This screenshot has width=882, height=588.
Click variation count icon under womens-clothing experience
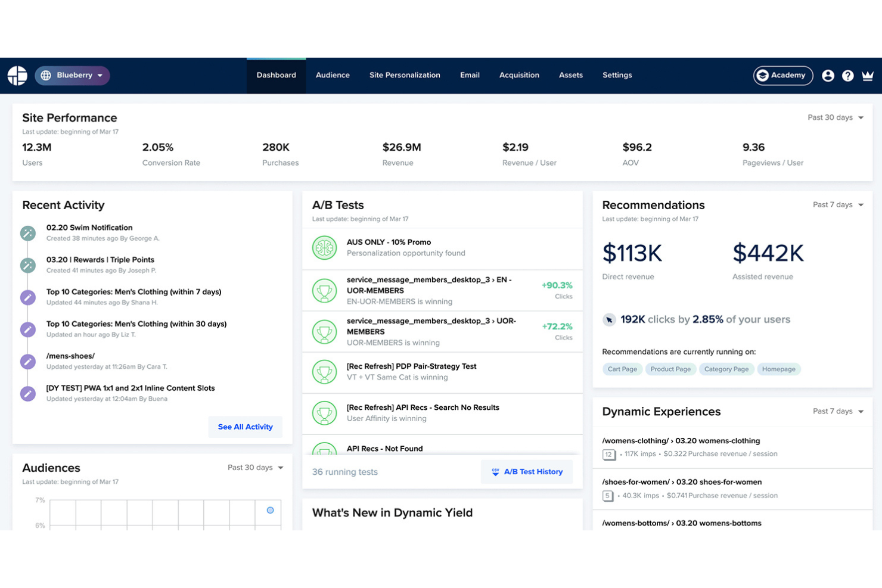(608, 455)
